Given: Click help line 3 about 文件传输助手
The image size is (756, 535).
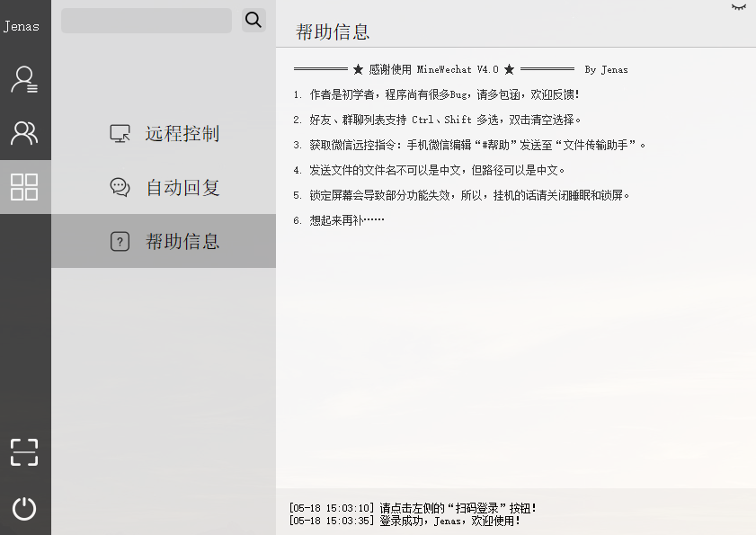Looking at the screenshot, I should [469, 145].
